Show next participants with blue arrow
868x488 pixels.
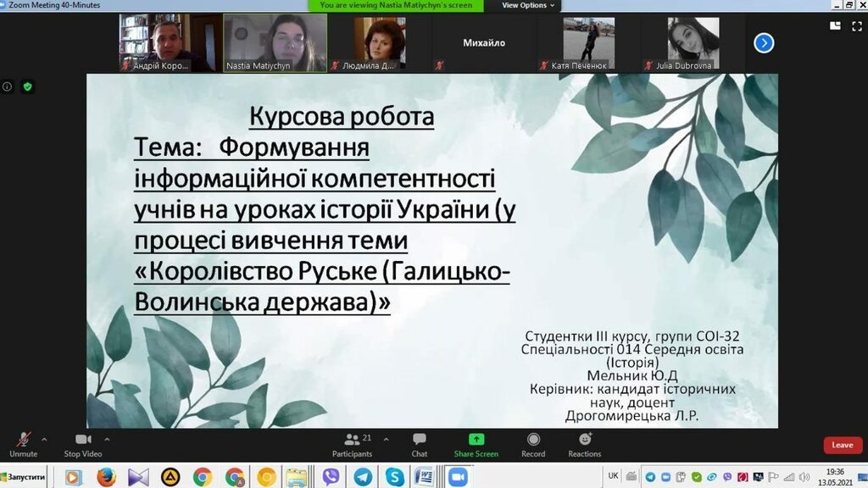point(764,42)
